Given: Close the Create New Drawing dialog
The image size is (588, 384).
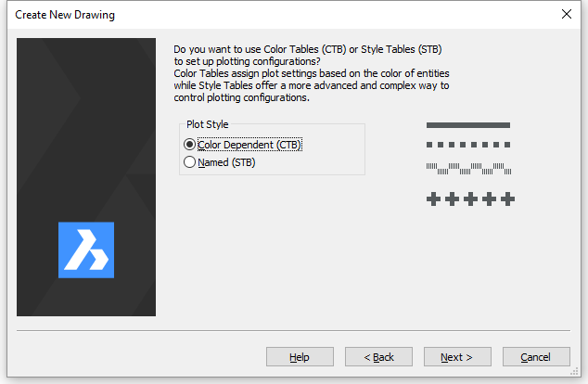Looking at the screenshot, I should click(x=567, y=14).
